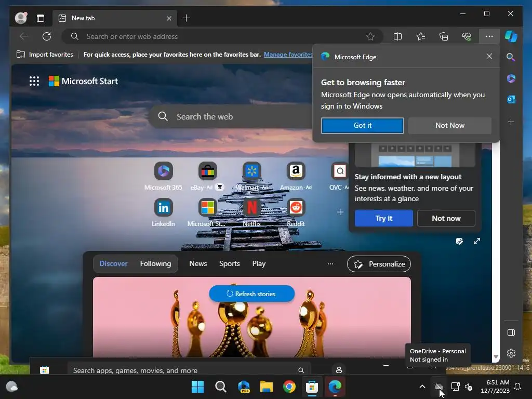The height and width of the screenshot is (399, 532).
Task: Click the OneDrive tray icon
Action: (438, 387)
